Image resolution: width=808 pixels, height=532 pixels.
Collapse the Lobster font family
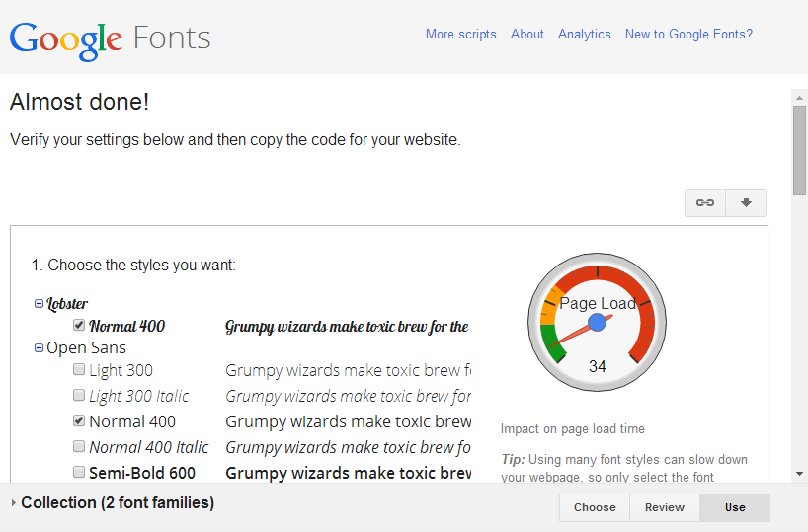pos(39,303)
